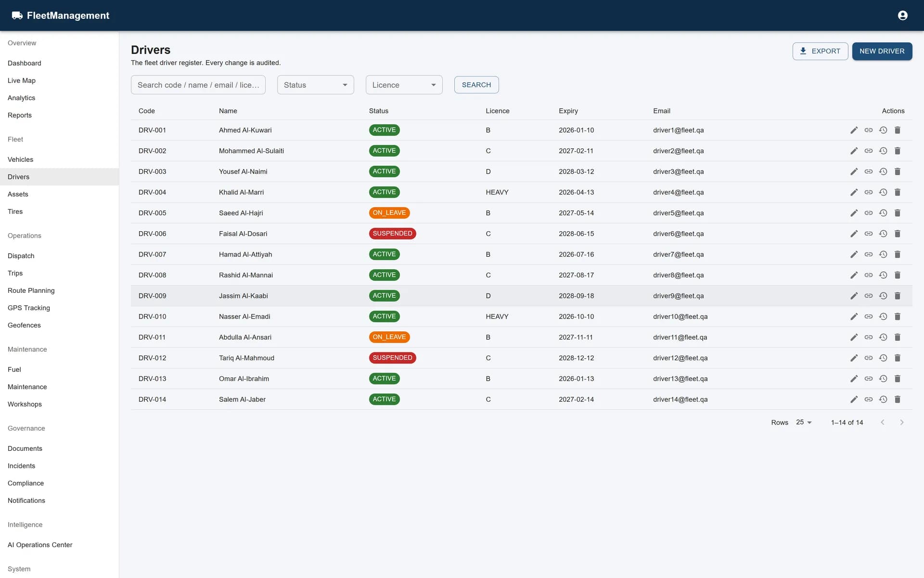Delete driver DRV-012 Tariq Al-Mahmoud
The image size is (924, 578).
click(898, 358)
